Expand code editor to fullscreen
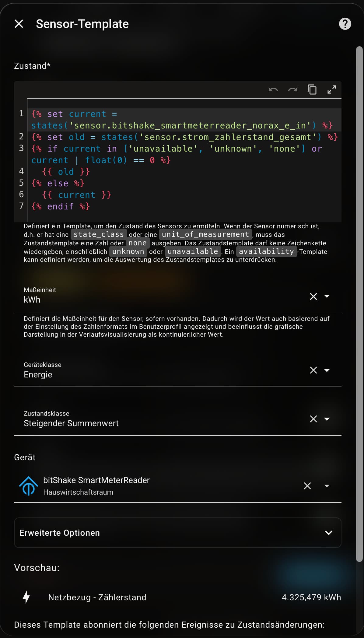 click(x=331, y=89)
